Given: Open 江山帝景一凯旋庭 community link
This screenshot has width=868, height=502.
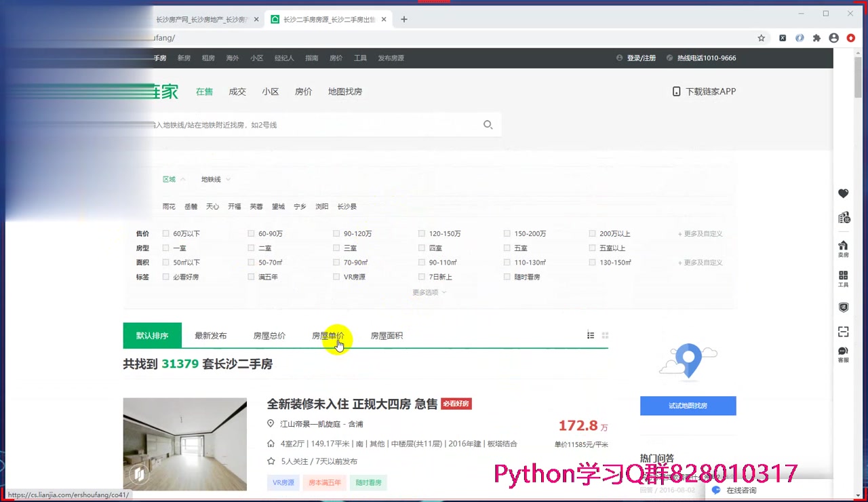Looking at the screenshot, I should [310, 424].
